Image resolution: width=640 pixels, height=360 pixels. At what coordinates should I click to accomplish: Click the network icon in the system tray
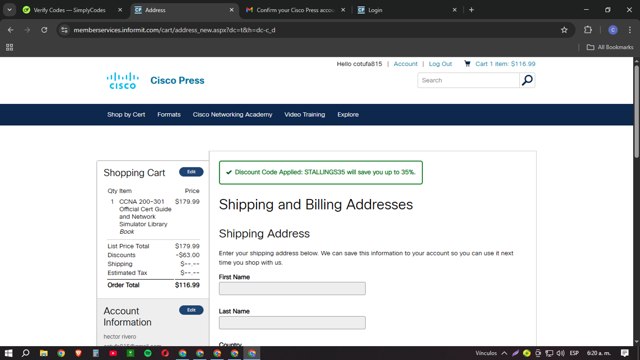point(549,353)
